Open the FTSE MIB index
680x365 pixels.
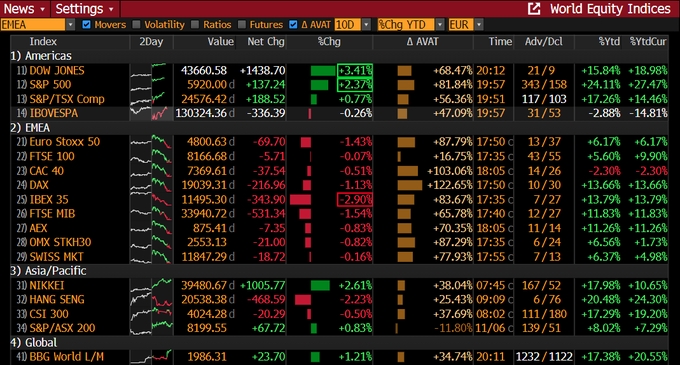(x=52, y=214)
